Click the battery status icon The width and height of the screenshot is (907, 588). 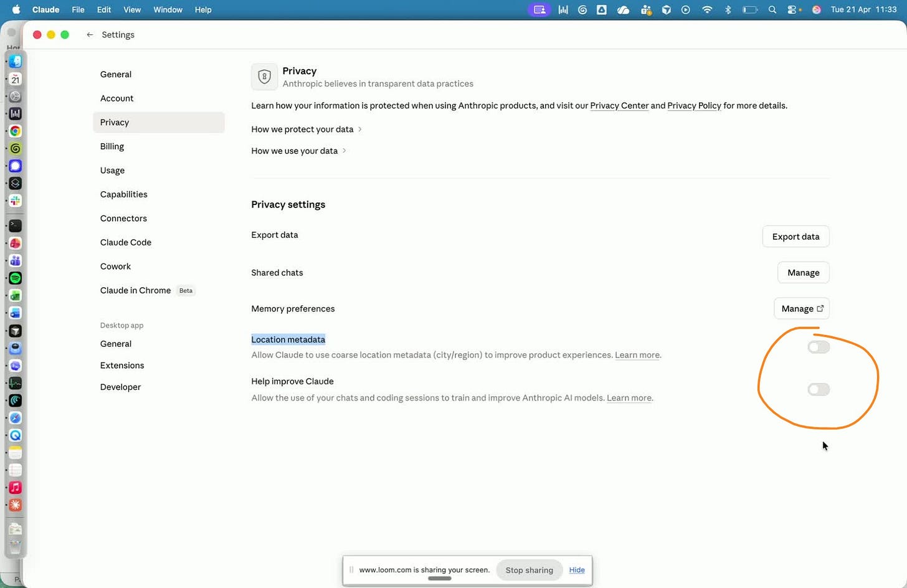click(750, 9)
